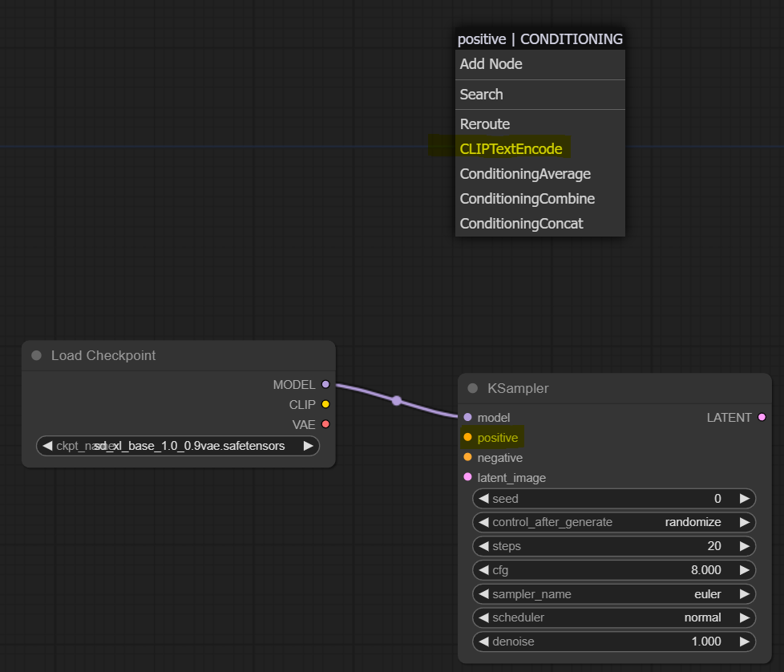
Task: Open the control_after_generate selector
Action: [614, 521]
